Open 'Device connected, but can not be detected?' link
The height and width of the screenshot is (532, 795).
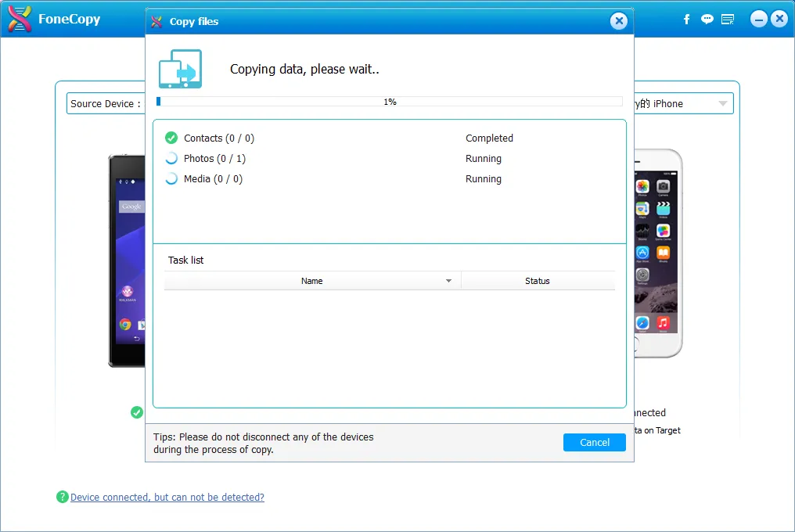(x=167, y=497)
